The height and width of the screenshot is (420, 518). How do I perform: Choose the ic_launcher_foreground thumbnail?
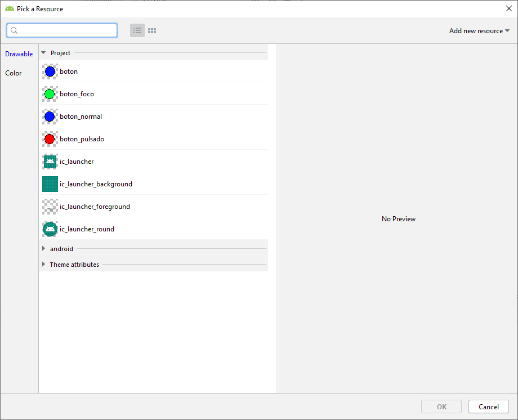(x=50, y=207)
